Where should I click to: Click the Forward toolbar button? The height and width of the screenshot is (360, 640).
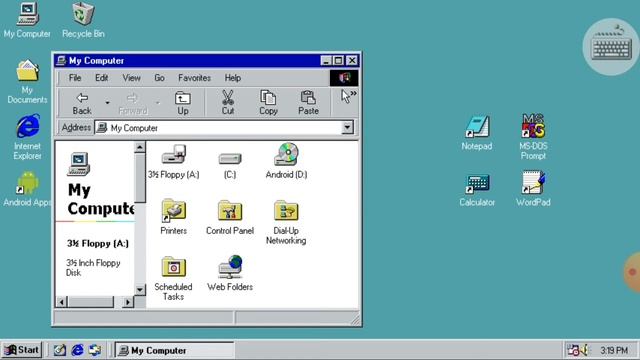click(x=133, y=103)
